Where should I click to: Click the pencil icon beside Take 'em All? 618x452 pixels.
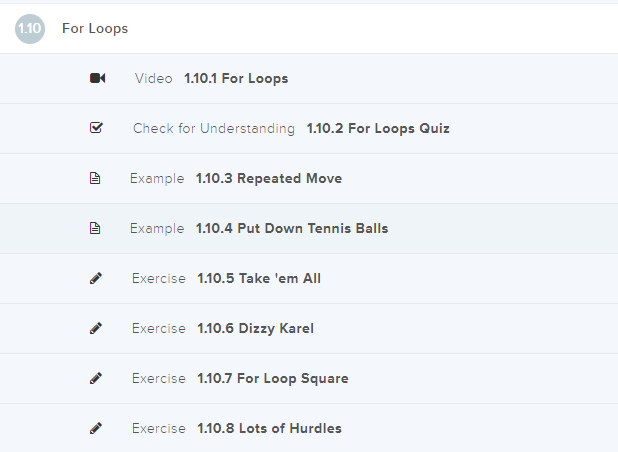pos(96,278)
